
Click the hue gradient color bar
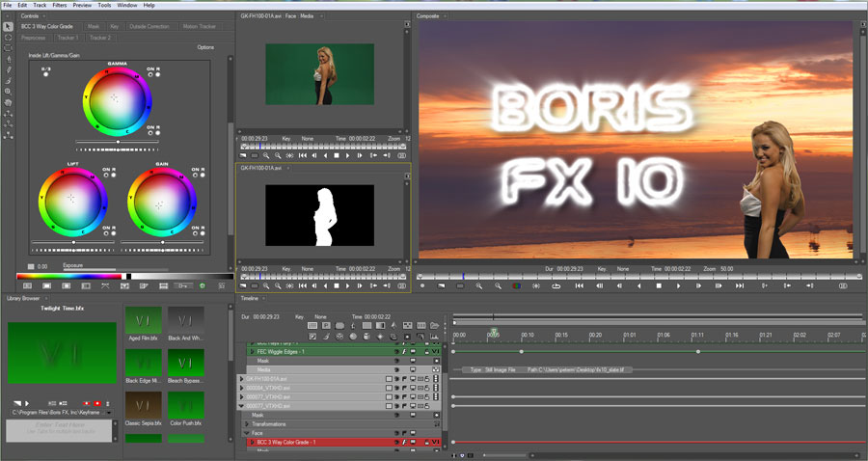pyautogui.click(x=69, y=276)
